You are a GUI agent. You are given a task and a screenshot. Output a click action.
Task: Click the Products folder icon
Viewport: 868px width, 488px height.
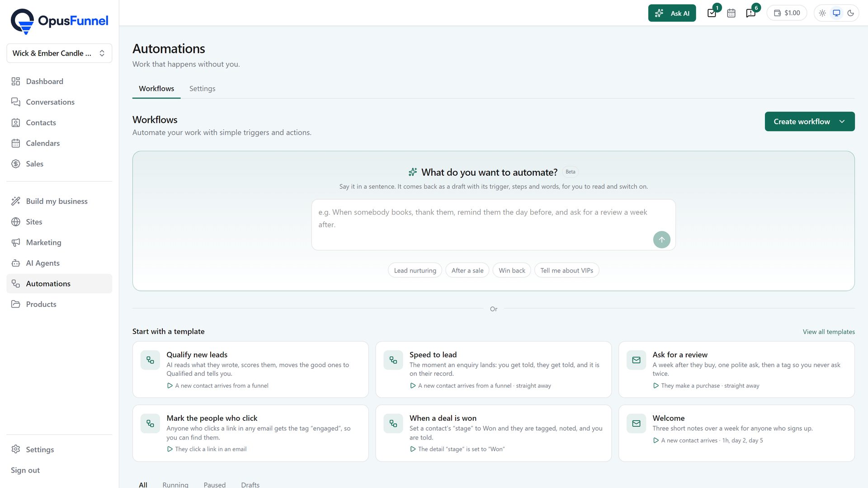pyautogui.click(x=16, y=304)
